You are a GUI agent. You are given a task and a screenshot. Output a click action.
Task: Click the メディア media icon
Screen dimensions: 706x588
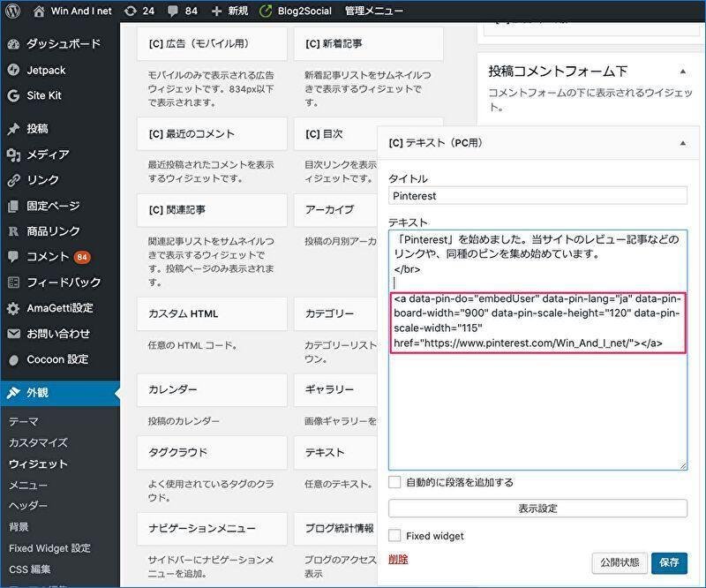tap(13, 155)
